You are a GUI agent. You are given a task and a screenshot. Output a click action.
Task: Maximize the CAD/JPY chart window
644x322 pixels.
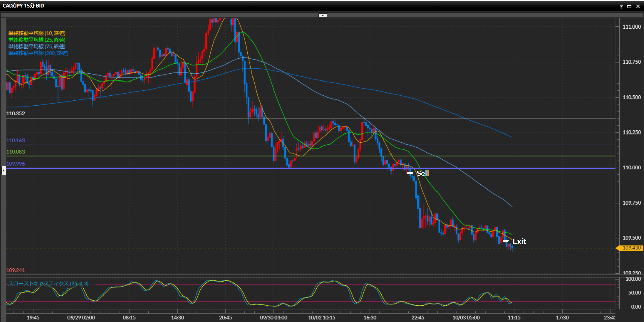coord(629,6)
